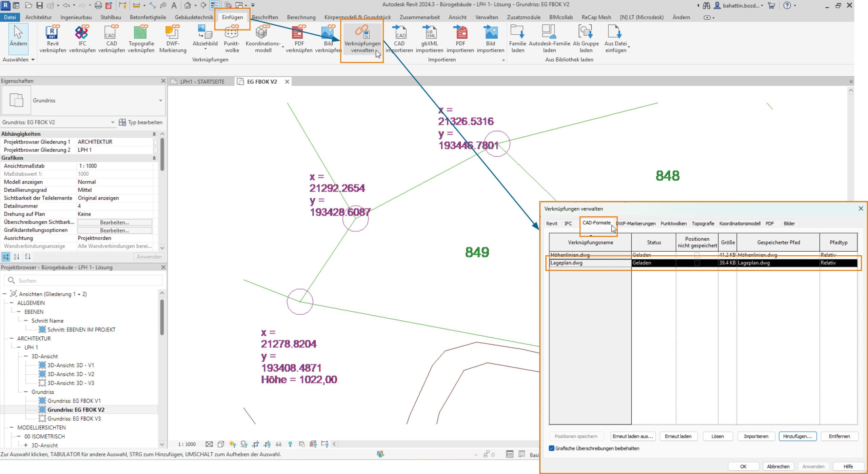Collapse Grafiken section
Screen dimensions: 868x474
154,158
